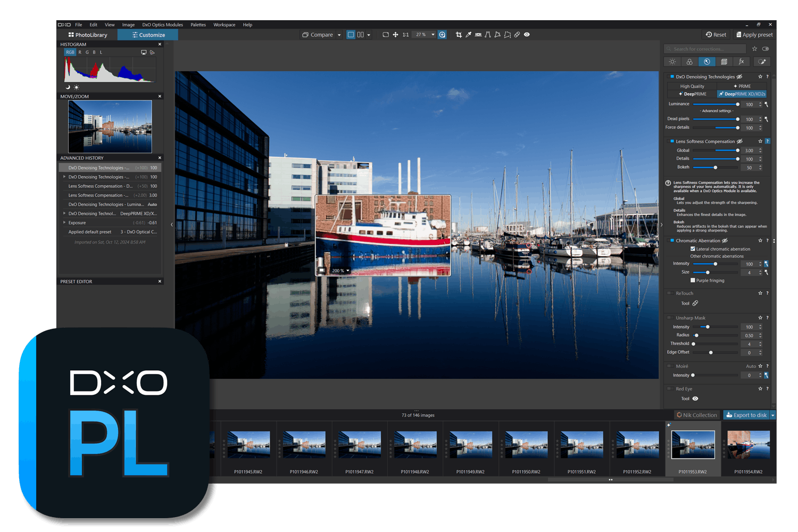Click the Fit on screen icon

tap(386, 35)
